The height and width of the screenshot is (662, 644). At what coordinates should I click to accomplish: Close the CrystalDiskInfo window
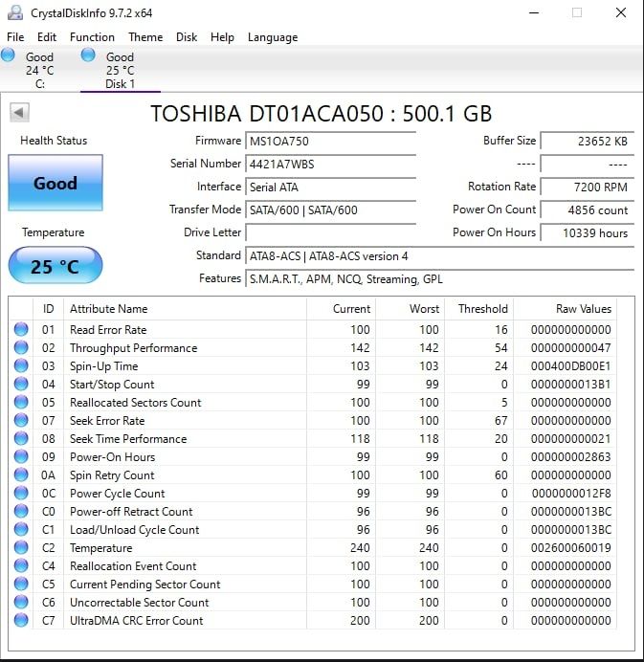coord(620,12)
